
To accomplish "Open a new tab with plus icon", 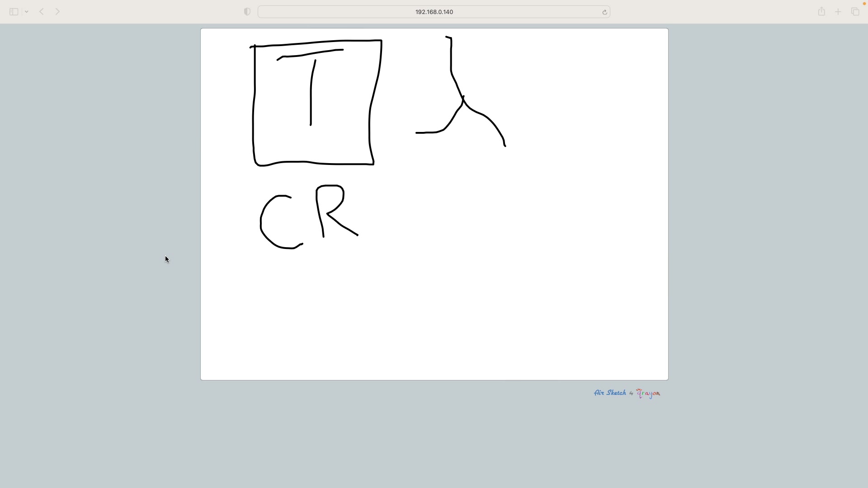I will coord(838,12).
